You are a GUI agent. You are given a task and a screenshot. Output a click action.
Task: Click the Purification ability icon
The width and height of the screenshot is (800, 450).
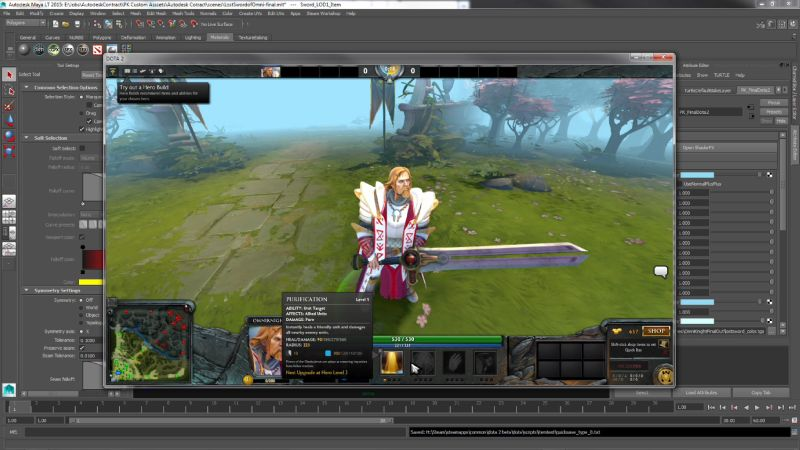point(393,363)
